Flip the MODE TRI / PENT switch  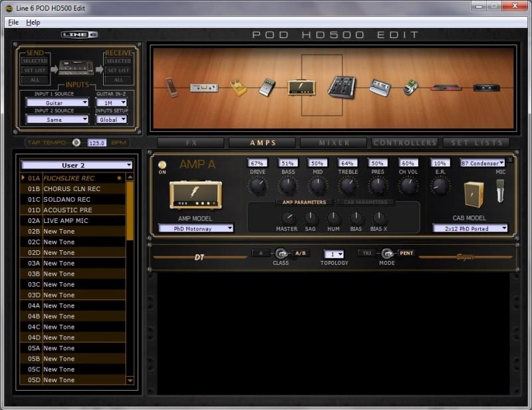387,254
